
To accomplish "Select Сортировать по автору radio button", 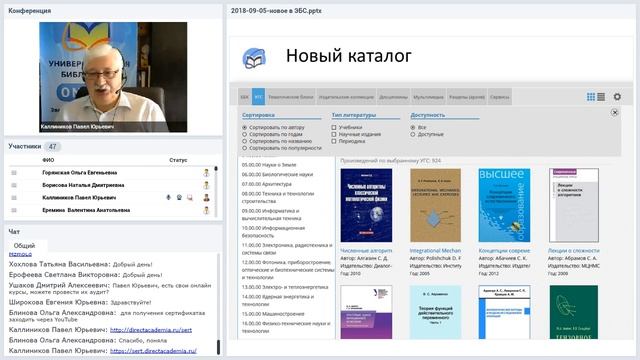I will (244, 127).
